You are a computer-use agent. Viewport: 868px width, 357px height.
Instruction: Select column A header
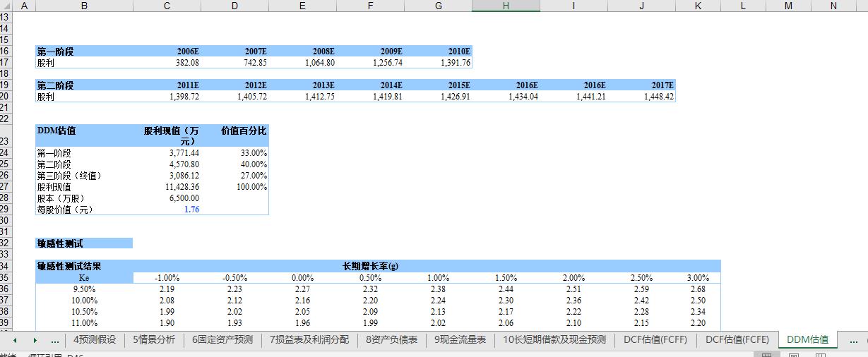[x=24, y=6]
